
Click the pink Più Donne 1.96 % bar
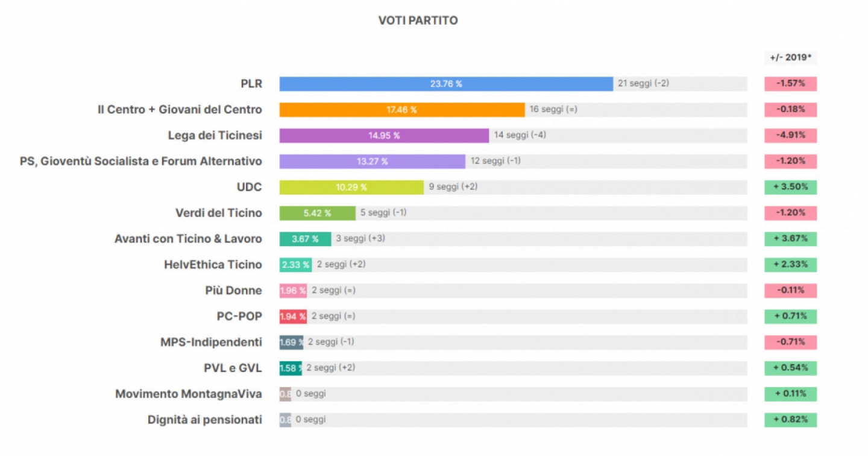pyautogui.click(x=293, y=290)
